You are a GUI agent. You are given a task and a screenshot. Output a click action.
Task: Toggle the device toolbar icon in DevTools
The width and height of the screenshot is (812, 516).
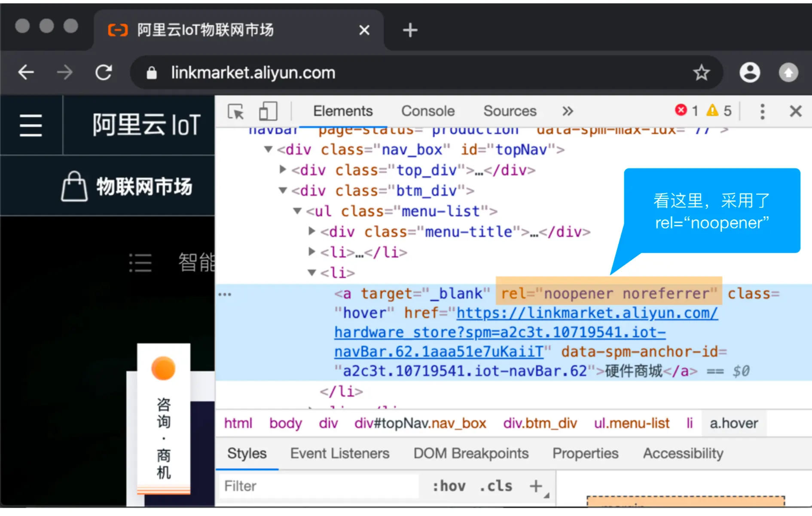click(268, 111)
